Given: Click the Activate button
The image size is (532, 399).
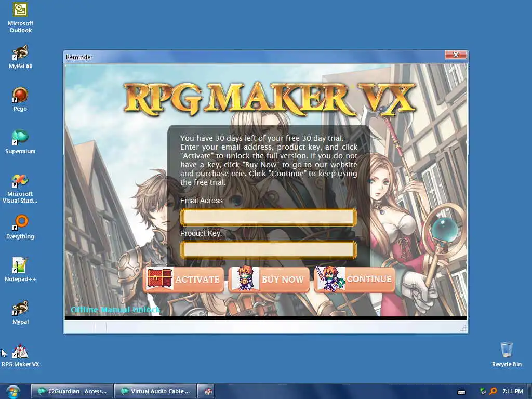Looking at the screenshot, I should [183, 280].
